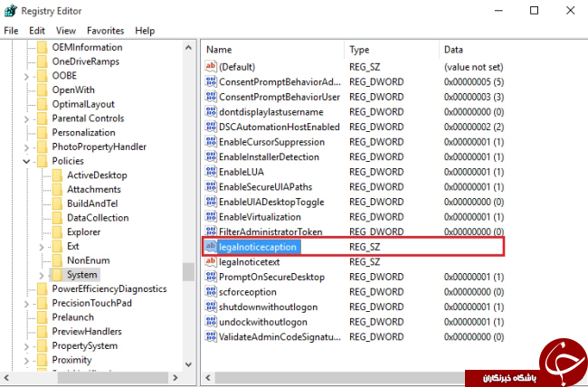Click tree pane scroll left arrow
Screen dimensions: 588x387
point(6,378)
